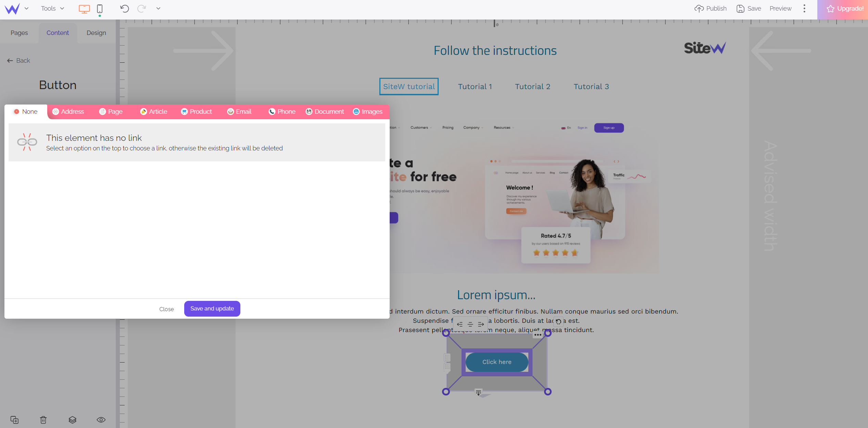Switch to the Page link option tab

[x=111, y=111]
